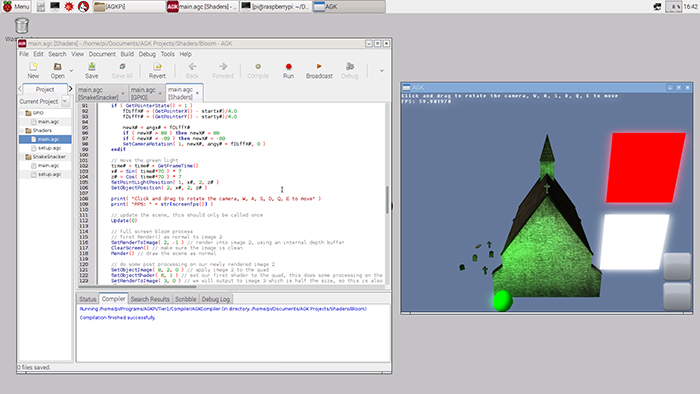Expand the toolbar overflow chevron
This screenshot has width=700, height=394.
(x=382, y=71)
